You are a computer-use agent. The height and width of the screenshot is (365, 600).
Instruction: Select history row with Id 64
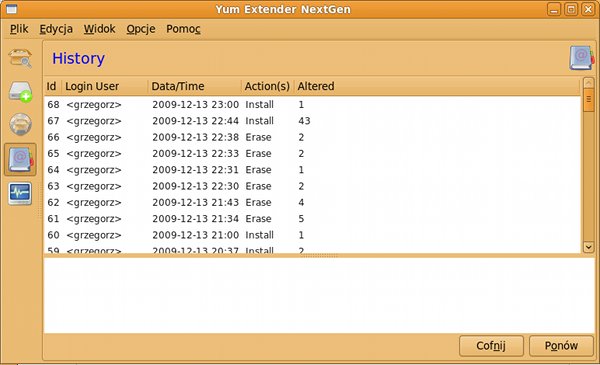coord(312,170)
